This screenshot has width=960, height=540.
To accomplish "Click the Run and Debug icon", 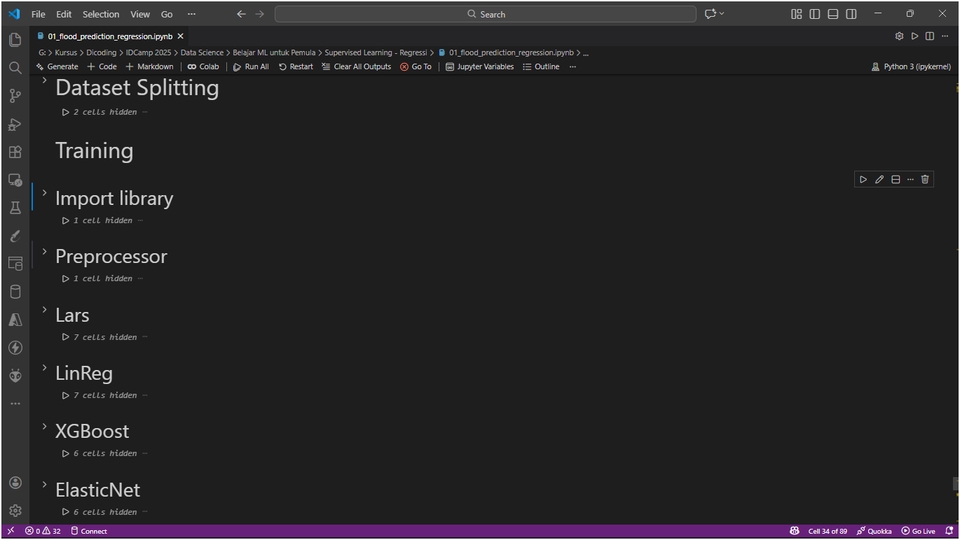I will point(15,124).
